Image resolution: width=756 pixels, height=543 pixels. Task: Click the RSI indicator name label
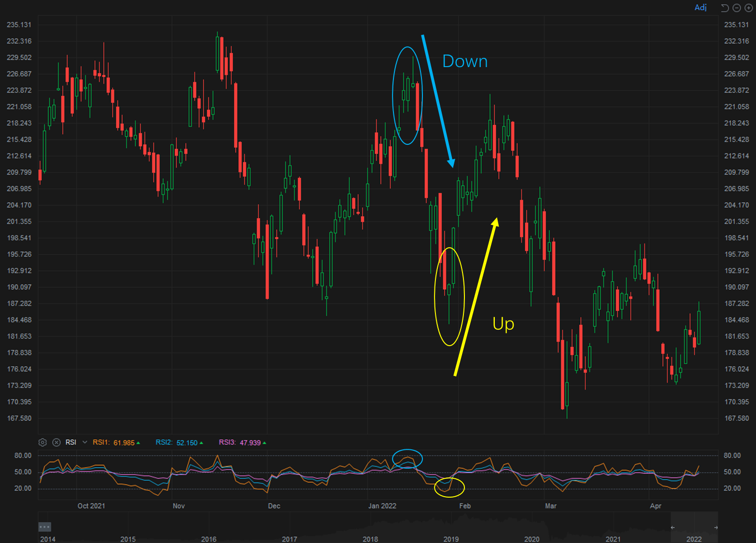(71, 442)
